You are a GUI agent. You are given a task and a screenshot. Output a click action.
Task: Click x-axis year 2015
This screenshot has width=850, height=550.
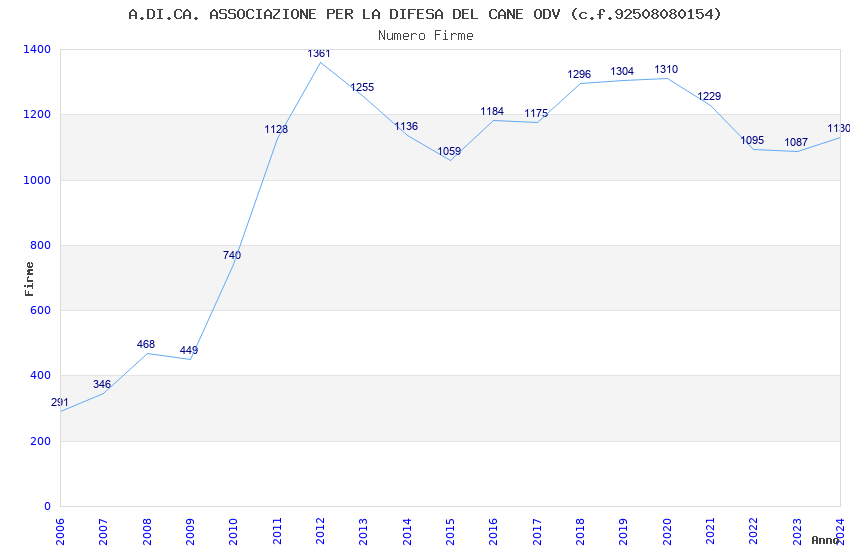click(x=450, y=531)
